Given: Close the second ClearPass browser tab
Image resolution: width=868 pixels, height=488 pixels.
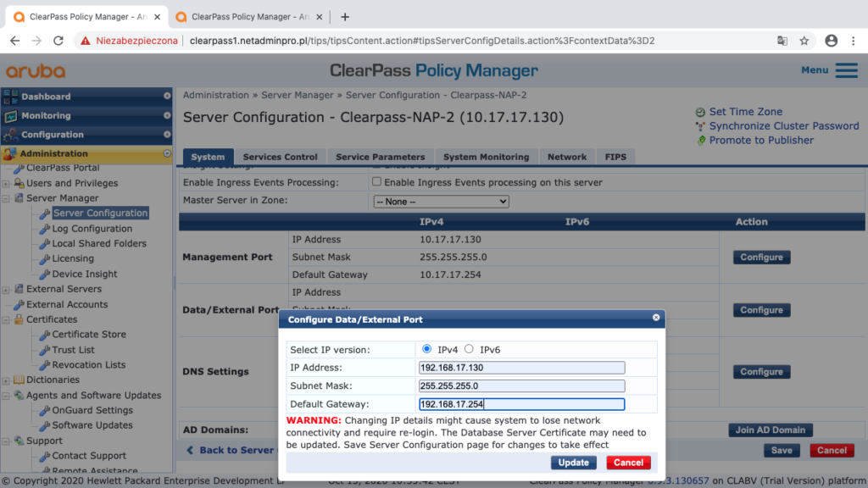Looking at the screenshot, I should click(320, 17).
